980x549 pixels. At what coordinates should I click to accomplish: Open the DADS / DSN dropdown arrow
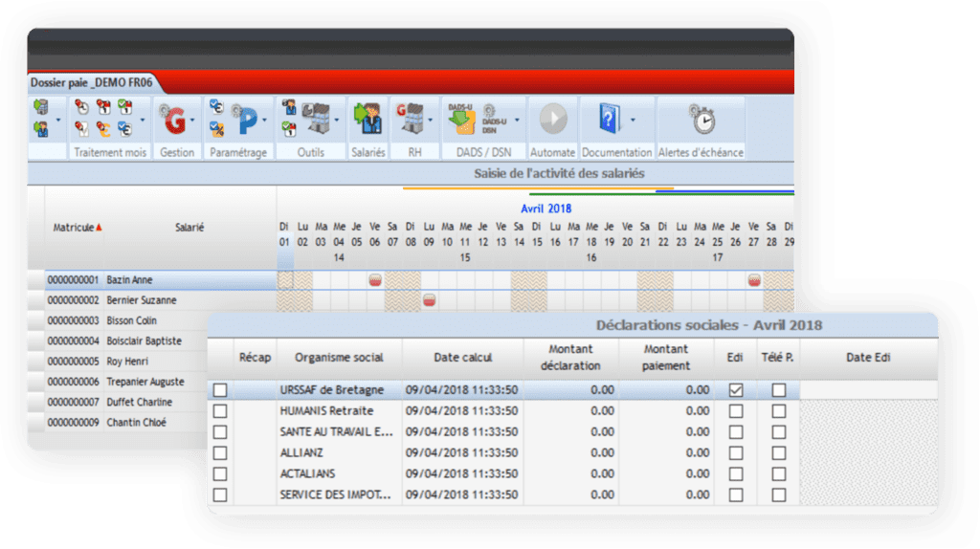pyautogui.click(x=518, y=121)
